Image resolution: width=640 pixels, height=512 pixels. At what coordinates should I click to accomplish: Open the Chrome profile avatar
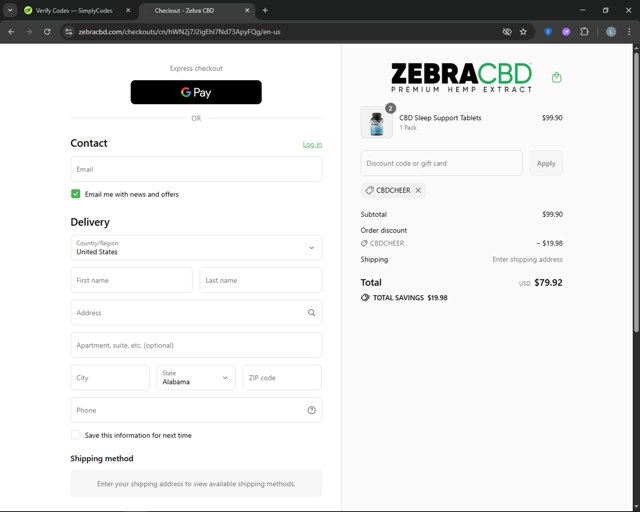point(611,32)
